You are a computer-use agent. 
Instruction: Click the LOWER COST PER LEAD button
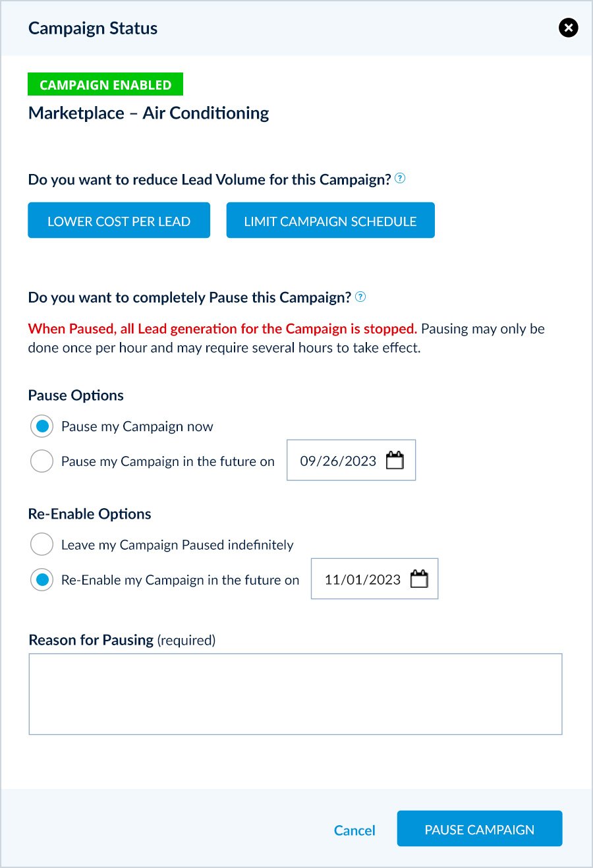pos(119,220)
